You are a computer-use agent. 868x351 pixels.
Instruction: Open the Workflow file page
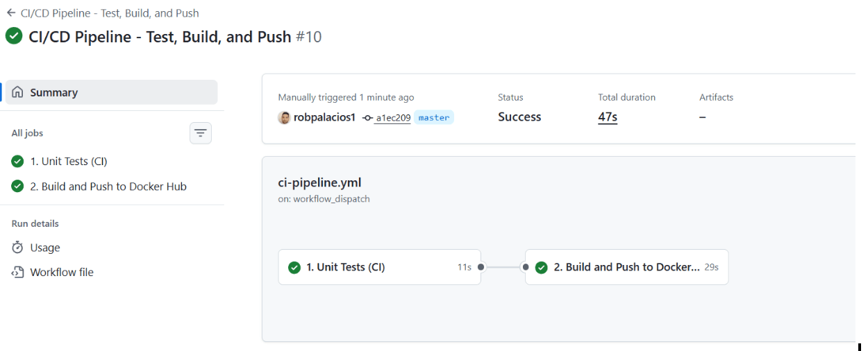point(62,272)
